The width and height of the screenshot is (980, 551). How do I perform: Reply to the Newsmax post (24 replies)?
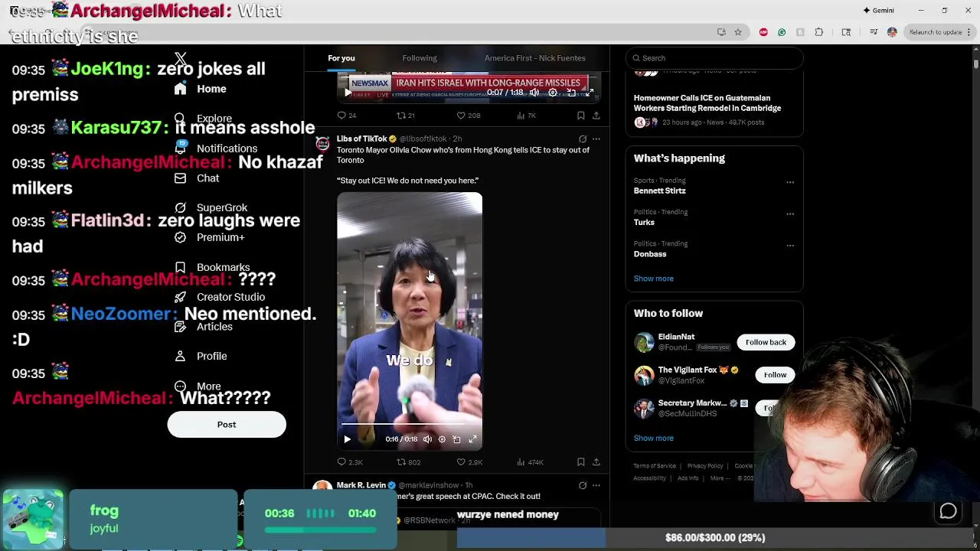click(347, 116)
